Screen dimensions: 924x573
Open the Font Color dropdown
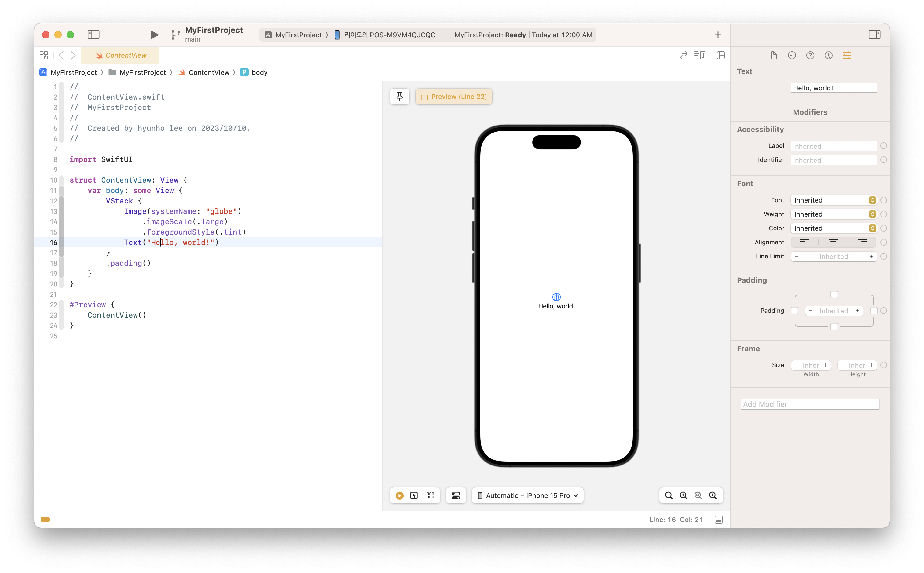click(x=834, y=228)
